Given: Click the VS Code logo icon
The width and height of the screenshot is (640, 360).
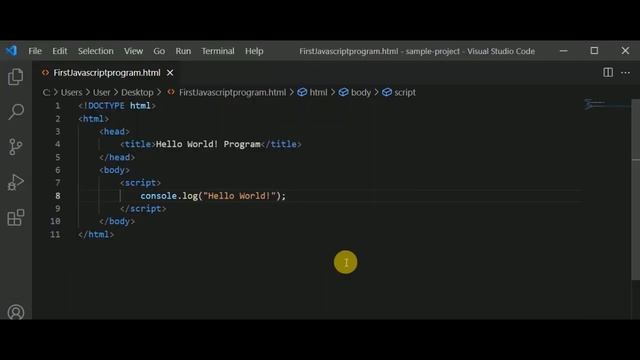Looking at the screenshot, I should pyautogui.click(x=11, y=51).
